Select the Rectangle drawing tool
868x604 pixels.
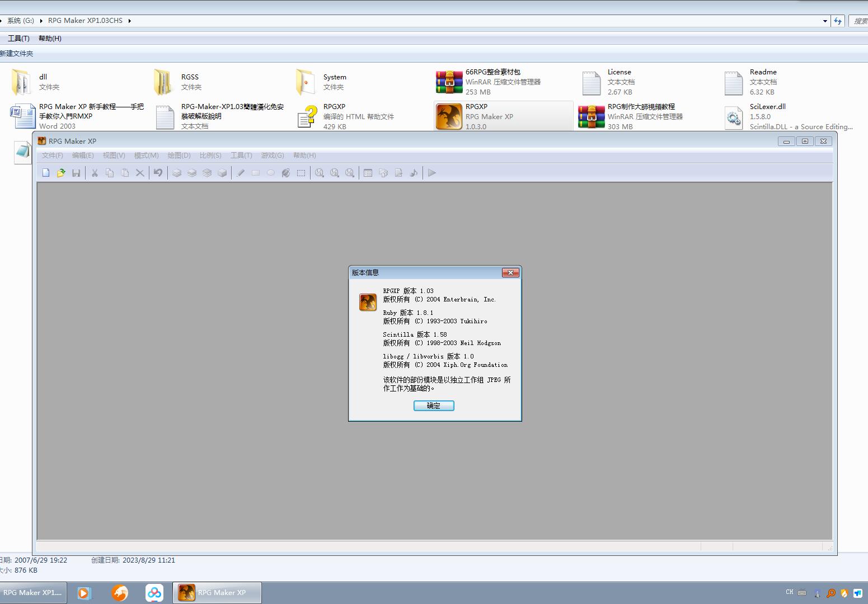click(x=256, y=173)
